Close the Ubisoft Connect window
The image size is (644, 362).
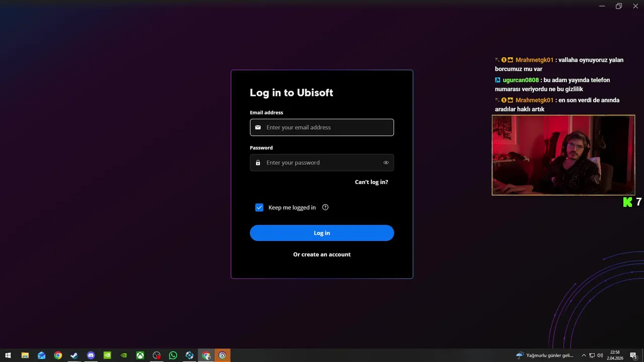635,6
